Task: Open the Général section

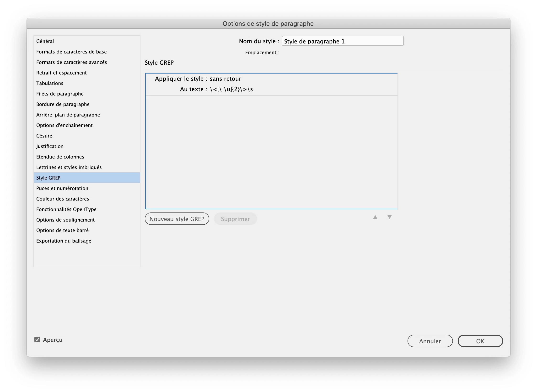Action: pyautogui.click(x=45, y=41)
